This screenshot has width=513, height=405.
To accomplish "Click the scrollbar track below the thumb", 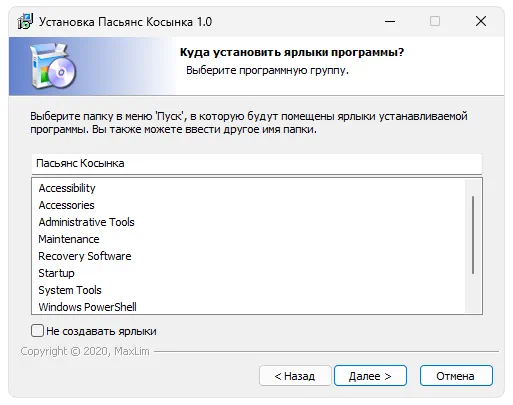I will click(x=473, y=293).
